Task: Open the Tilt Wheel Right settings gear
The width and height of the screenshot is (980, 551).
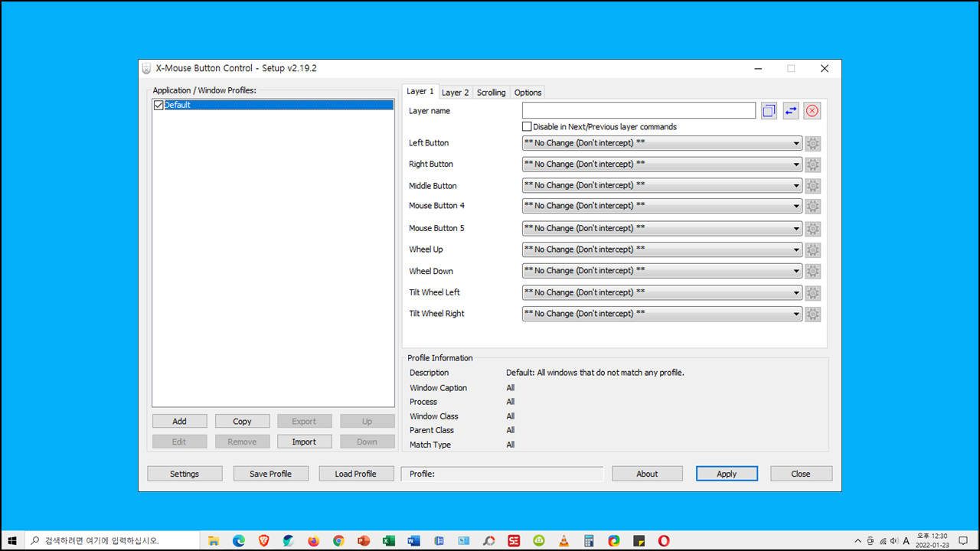Action: [x=812, y=314]
